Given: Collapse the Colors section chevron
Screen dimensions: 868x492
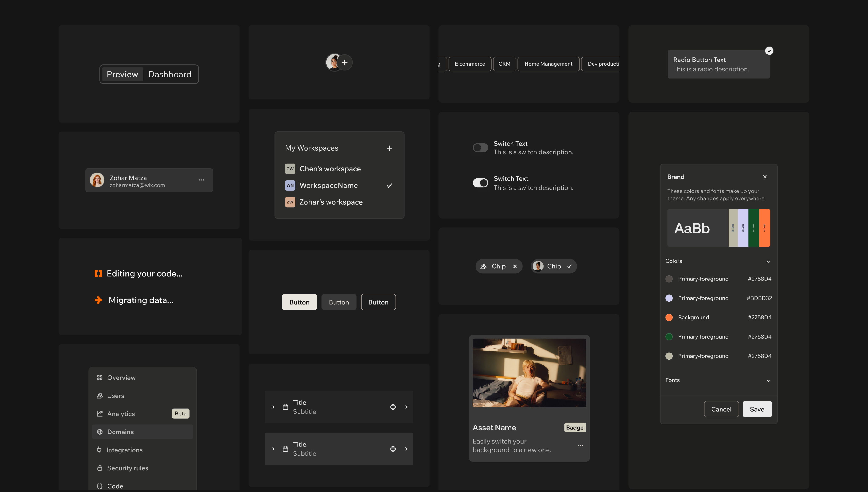Looking at the screenshot, I should (768, 262).
